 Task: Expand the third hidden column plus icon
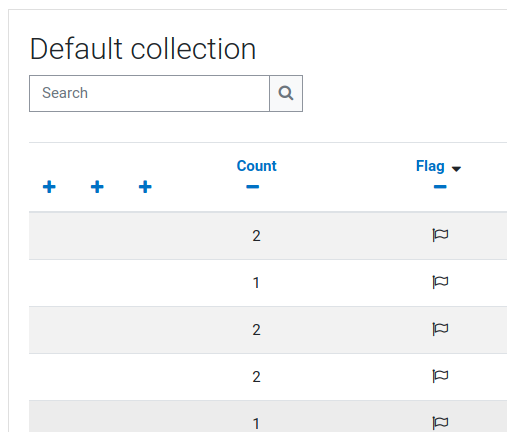(x=145, y=187)
